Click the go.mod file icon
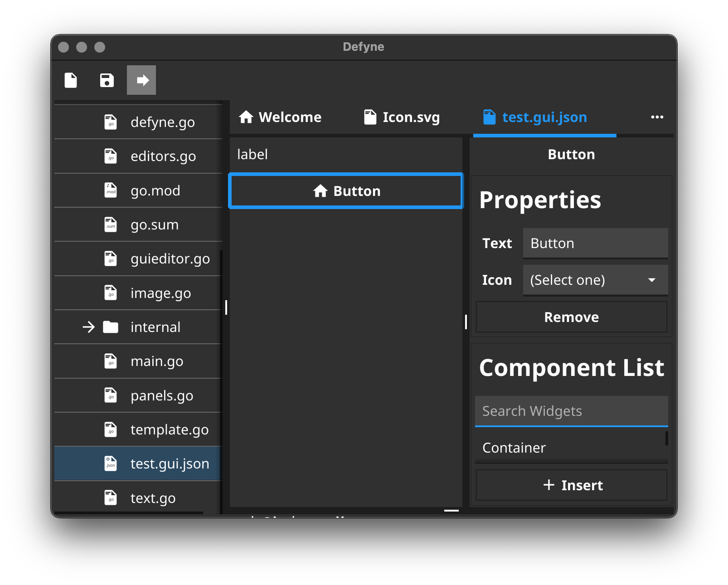 coord(111,190)
